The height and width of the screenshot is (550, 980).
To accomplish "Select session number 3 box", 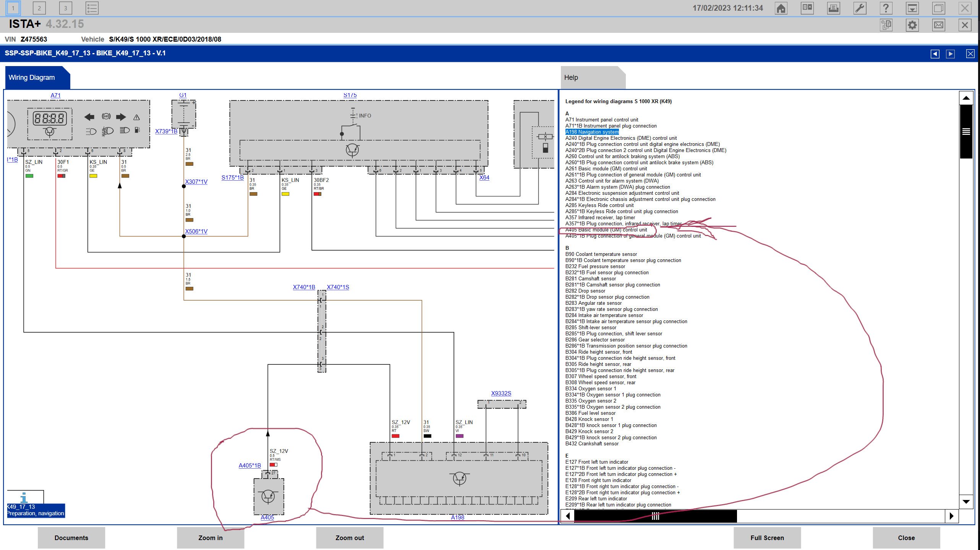I will 65,8.
